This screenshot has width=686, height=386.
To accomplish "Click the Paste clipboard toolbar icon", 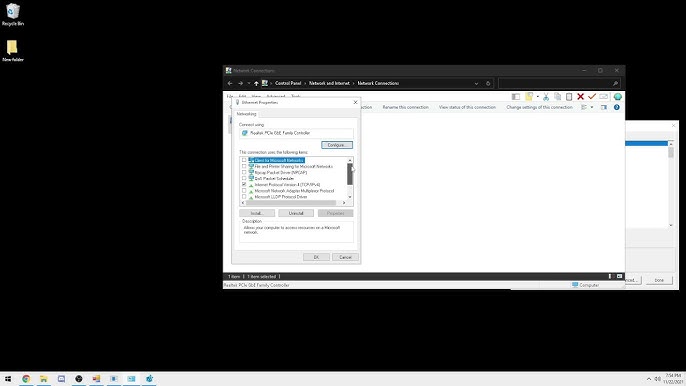I will point(569,97).
